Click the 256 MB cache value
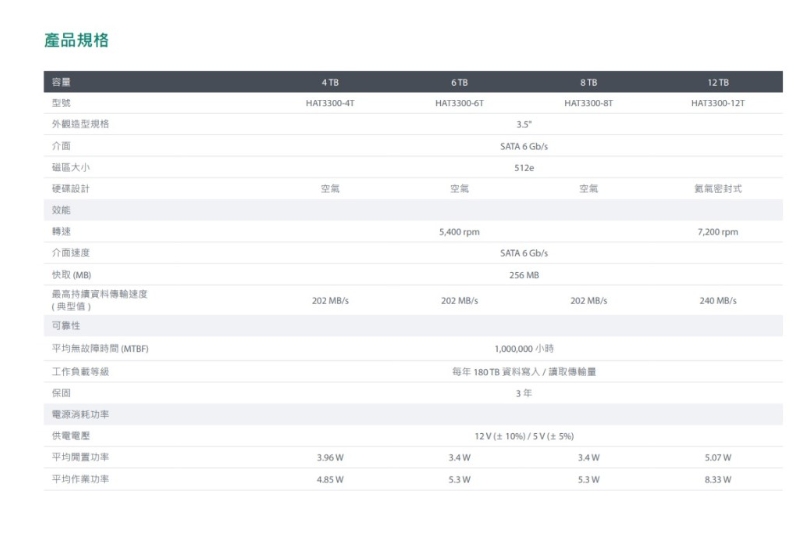Viewport: 802px width, 555px height. [524, 275]
